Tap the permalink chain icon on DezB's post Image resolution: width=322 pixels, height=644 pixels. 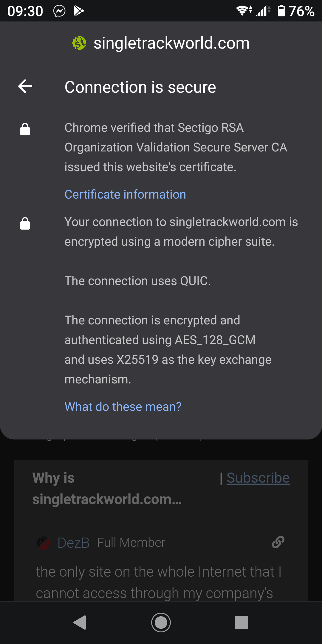click(x=278, y=542)
